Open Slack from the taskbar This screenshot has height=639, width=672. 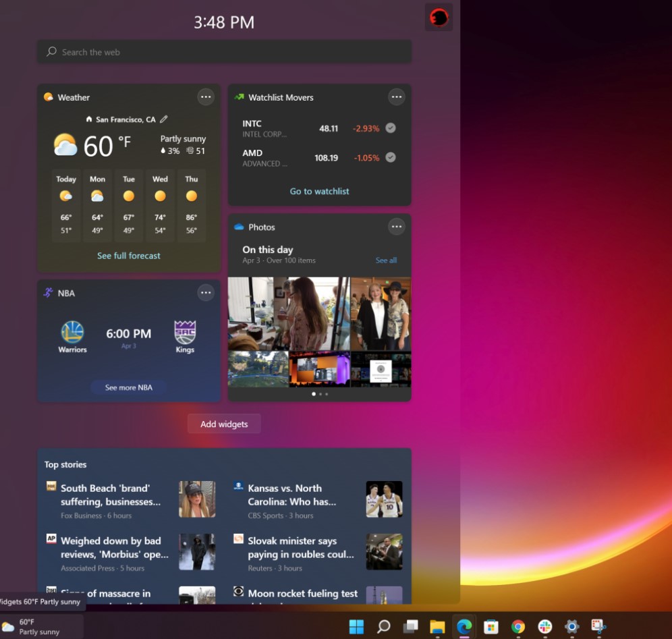(545, 627)
